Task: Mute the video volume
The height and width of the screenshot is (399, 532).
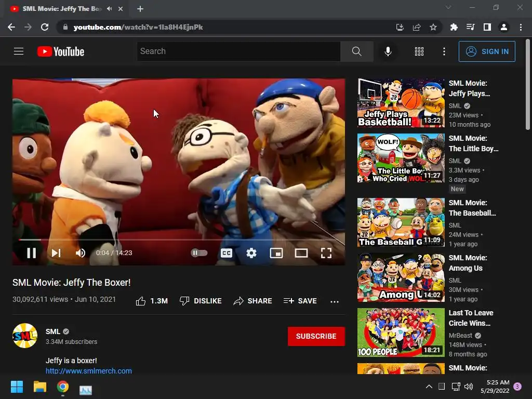Action: 81,253
